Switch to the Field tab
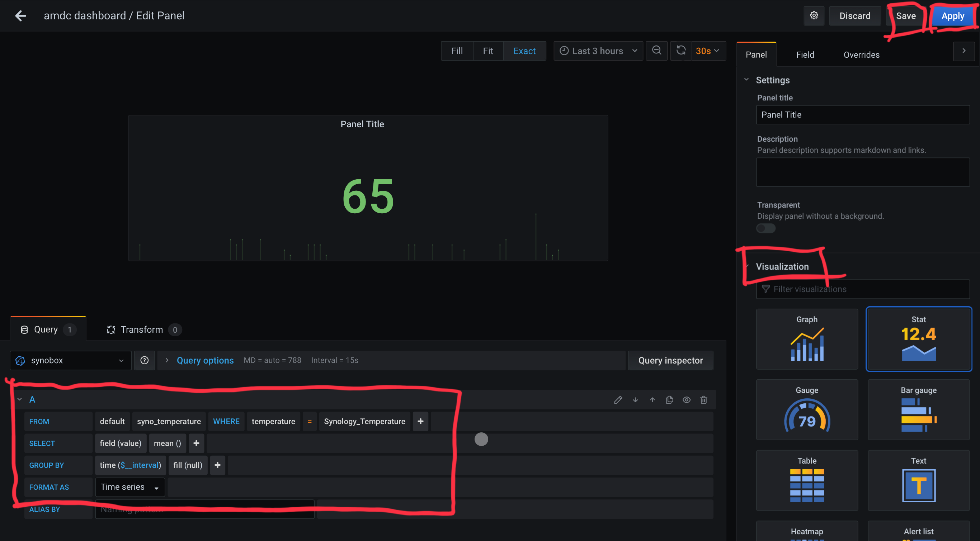The height and width of the screenshot is (541, 980). 805,54
